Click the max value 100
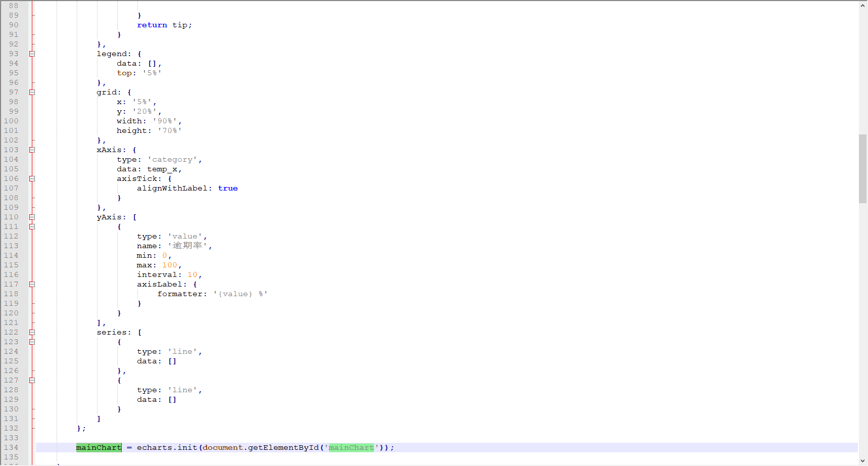Screen dimensions: 868x466 170,265
